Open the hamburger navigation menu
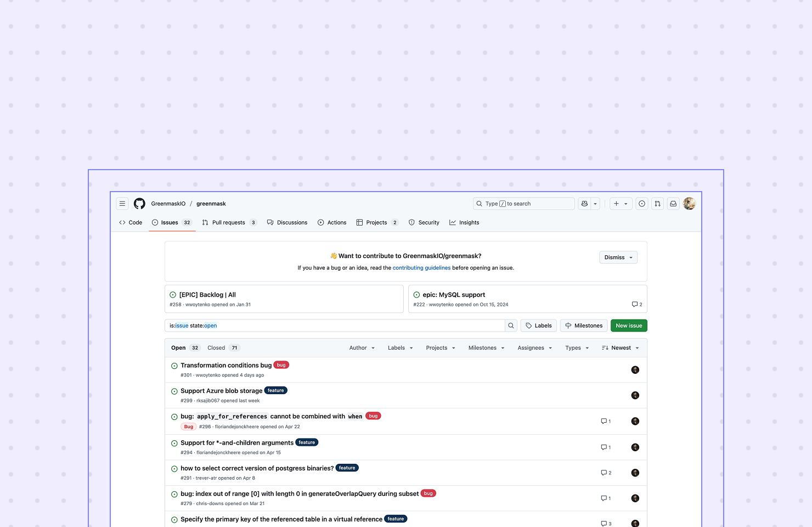Viewport: 812px width, 527px height. [x=122, y=204]
